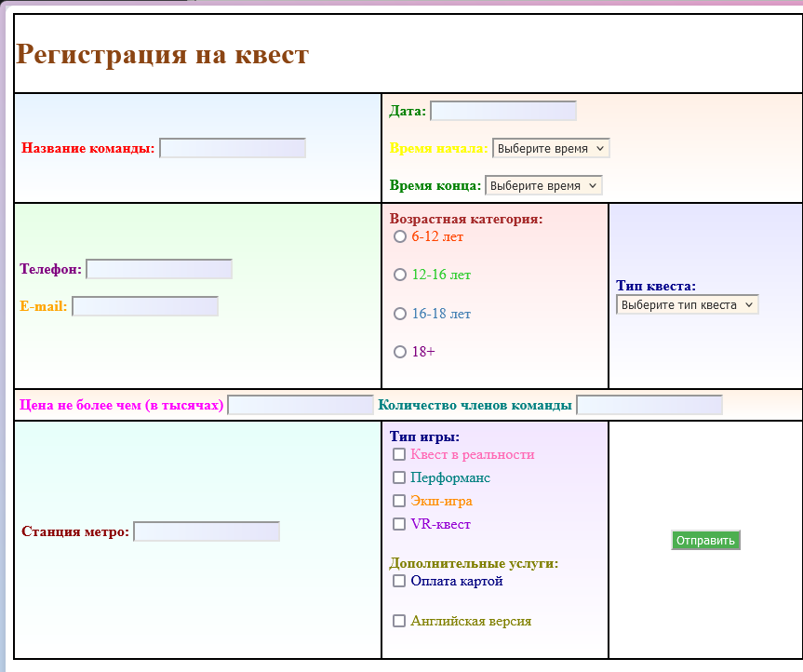This screenshot has height=672, width=803.
Task: Check the Квест в реальности box
Action: coord(399,454)
